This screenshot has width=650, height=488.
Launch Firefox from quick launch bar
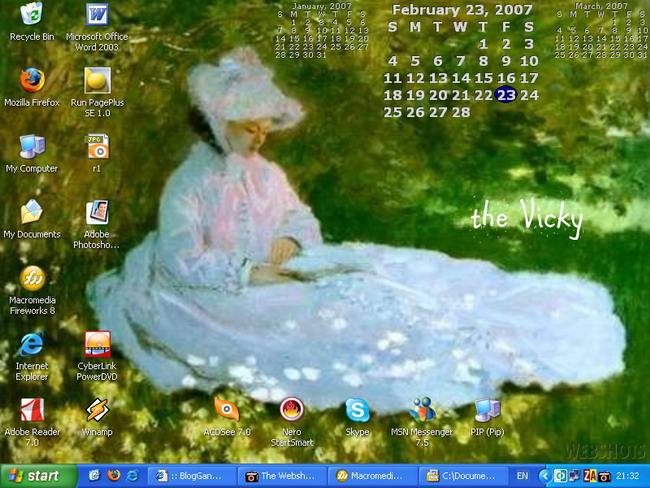pyautogui.click(x=114, y=476)
